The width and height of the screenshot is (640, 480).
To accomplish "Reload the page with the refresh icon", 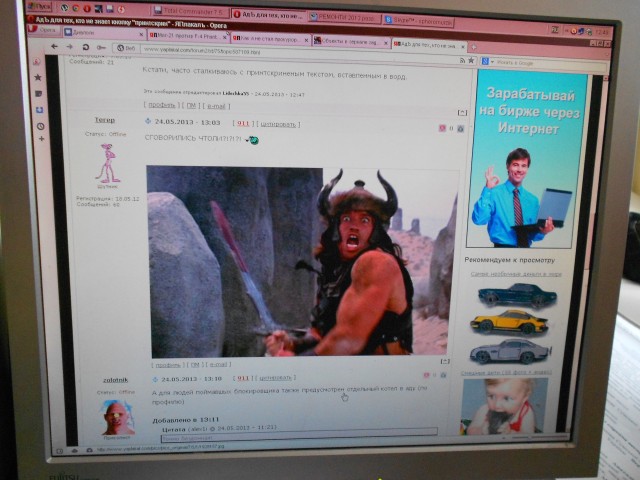I will [86, 47].
